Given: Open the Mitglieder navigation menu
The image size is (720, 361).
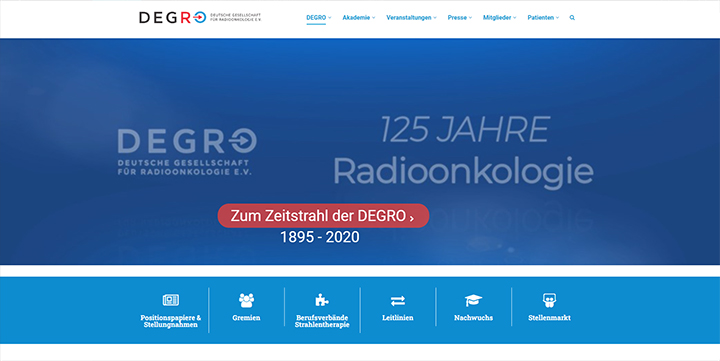Looking at the screenshot, I should [497, 18].
